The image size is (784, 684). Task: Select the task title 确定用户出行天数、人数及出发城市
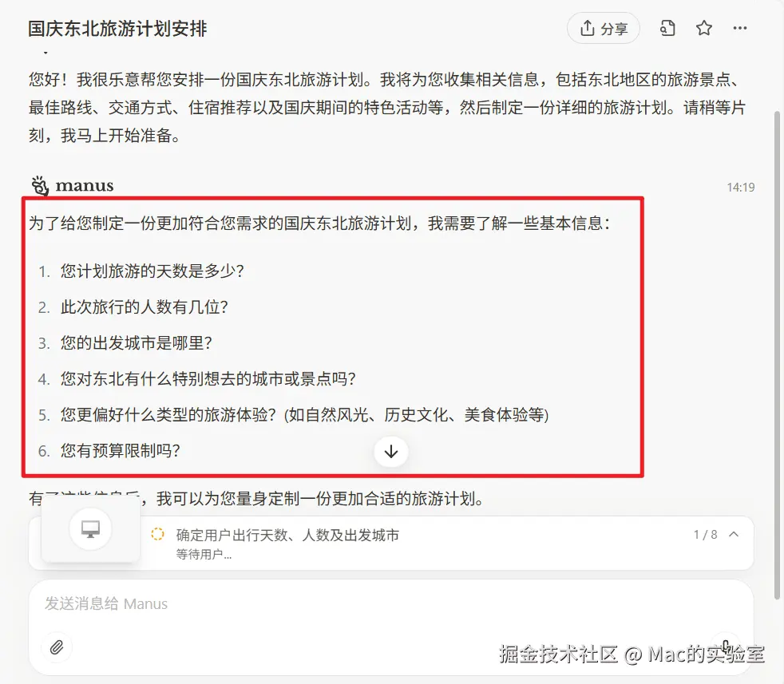pyautogui.click(x=287, y=535)
